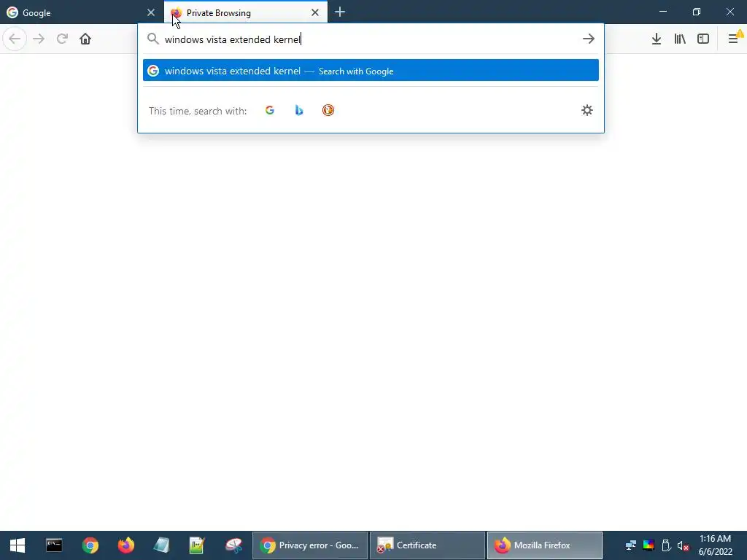Close the Private Browsing tab
Viewport: 747px width, 560px height.
pos(315,12)
